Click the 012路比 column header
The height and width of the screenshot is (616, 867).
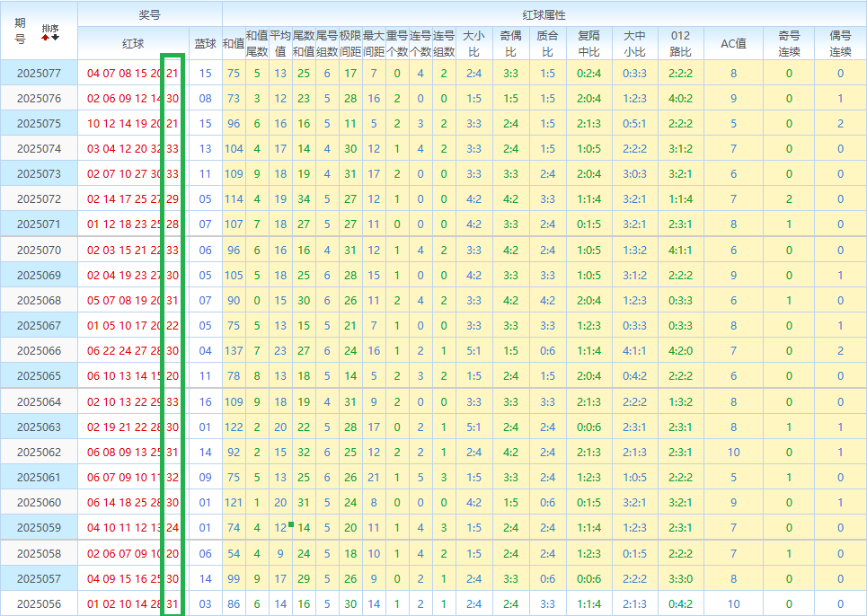point(681,44)
